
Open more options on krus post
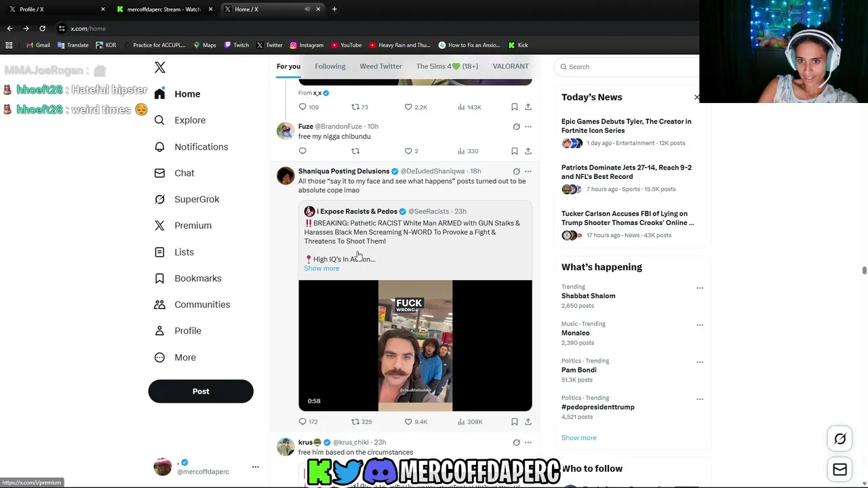point(528,443)
